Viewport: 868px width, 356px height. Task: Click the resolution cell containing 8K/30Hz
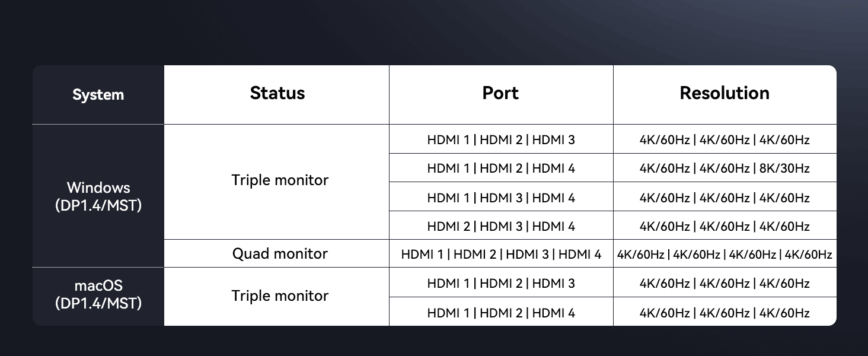[725, 169]
